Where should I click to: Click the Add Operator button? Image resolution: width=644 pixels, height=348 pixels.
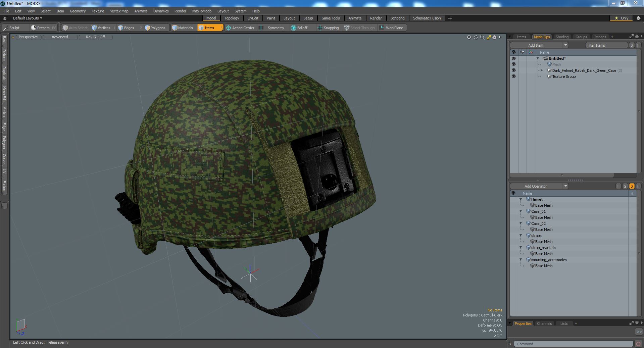pos(536,186)
